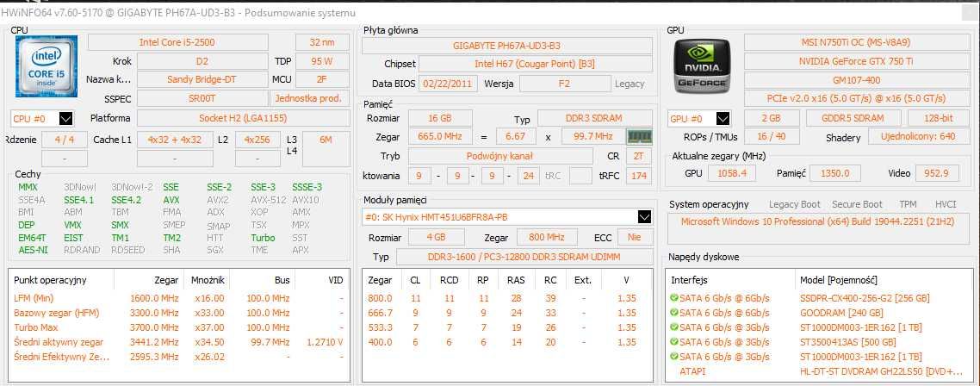The image size is (980, 386).
Task: Click the TPM indicator
Action: tap(908, 204)
